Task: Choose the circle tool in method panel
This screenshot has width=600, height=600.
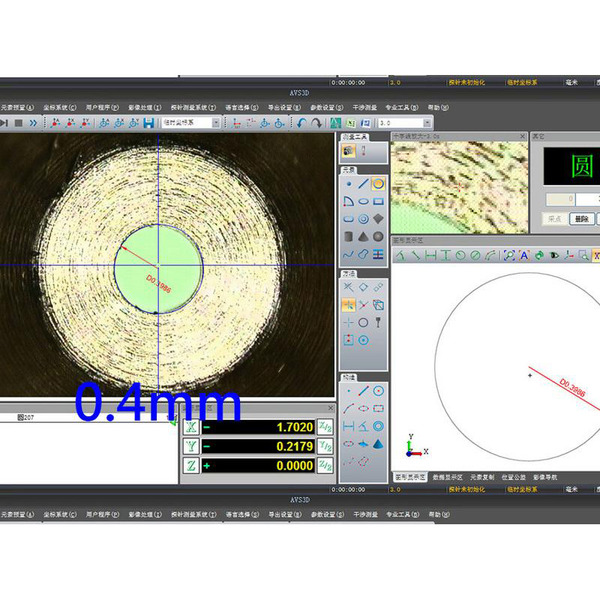Action: [x=363, y=323]
